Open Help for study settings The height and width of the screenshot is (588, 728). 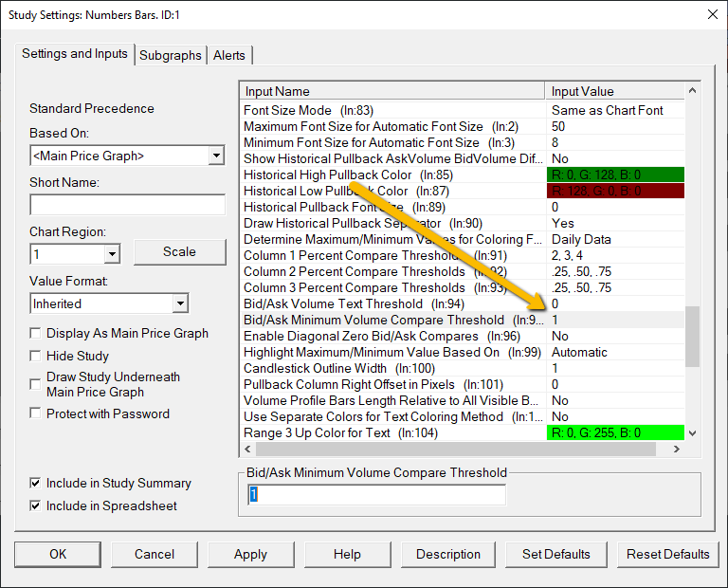(347, 554)
